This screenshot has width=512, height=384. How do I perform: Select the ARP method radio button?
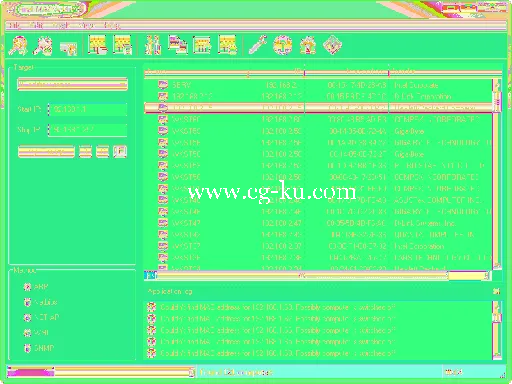pyautogui.click(x=27, y=287)
